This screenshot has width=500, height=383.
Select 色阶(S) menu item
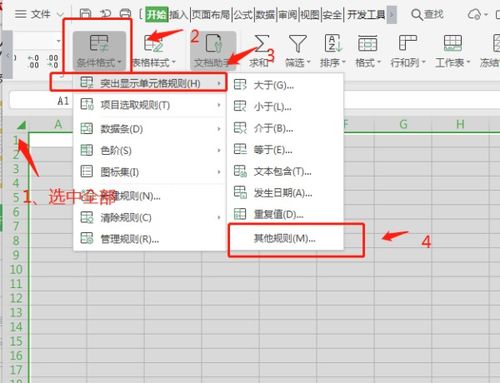click(x=149, y=150)
